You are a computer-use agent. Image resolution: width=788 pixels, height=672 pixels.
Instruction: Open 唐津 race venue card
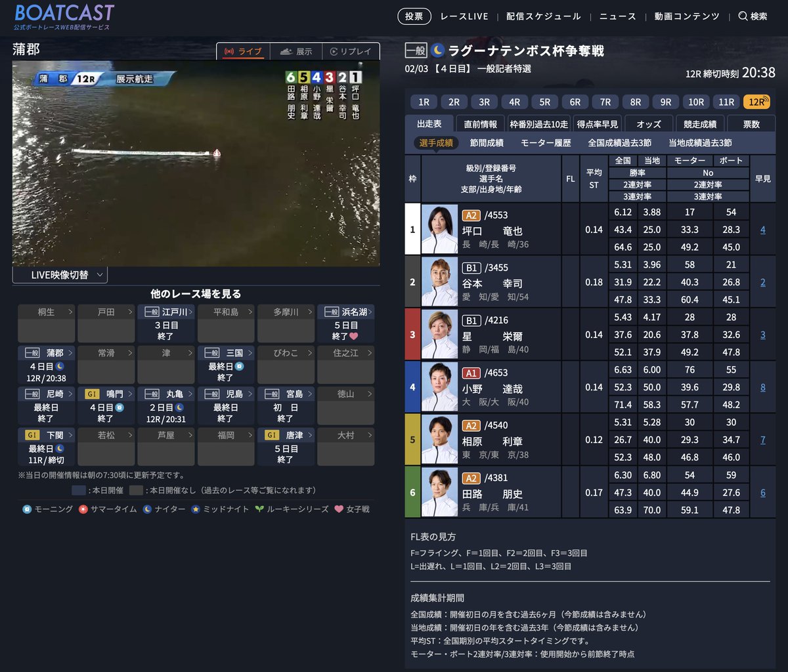click(x=286, y=447)
